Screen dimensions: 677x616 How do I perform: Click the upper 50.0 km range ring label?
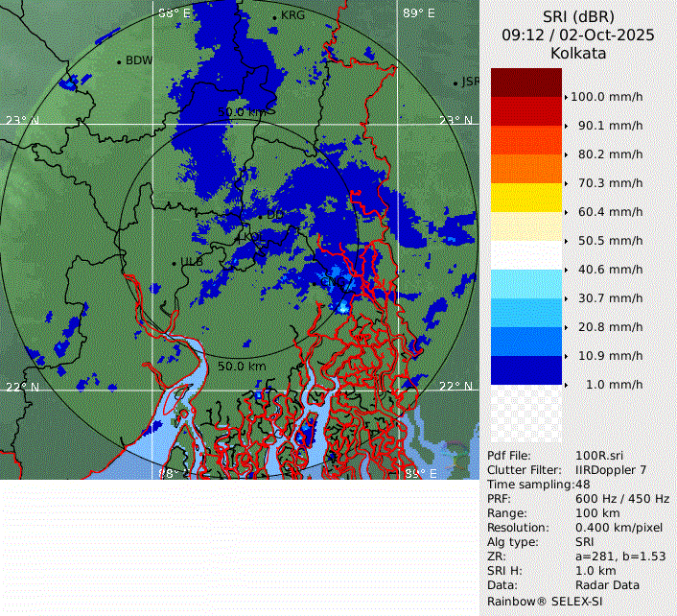(x=242, y=112)
